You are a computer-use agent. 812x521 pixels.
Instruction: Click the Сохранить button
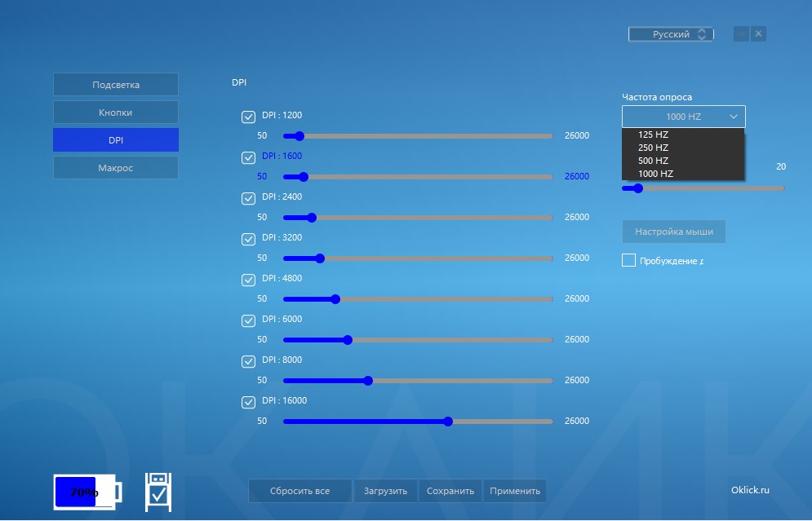[450, 491]
